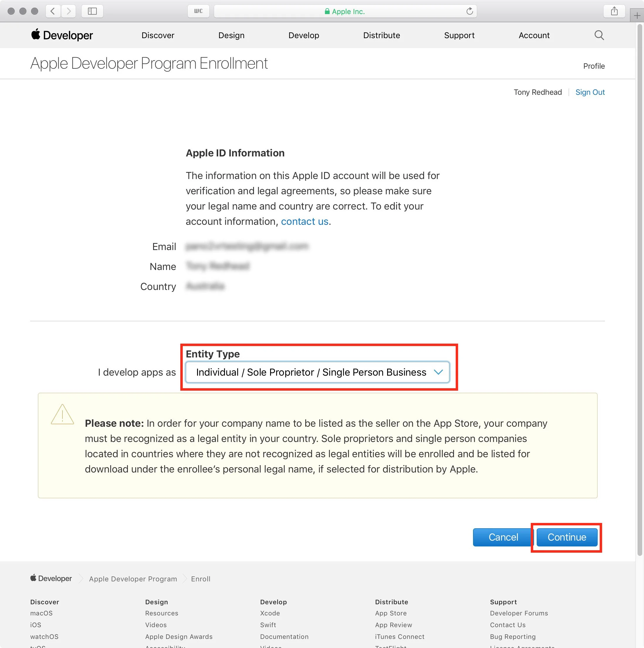
Task: Open the footer Resources link
Action: [x=162, y=613]
